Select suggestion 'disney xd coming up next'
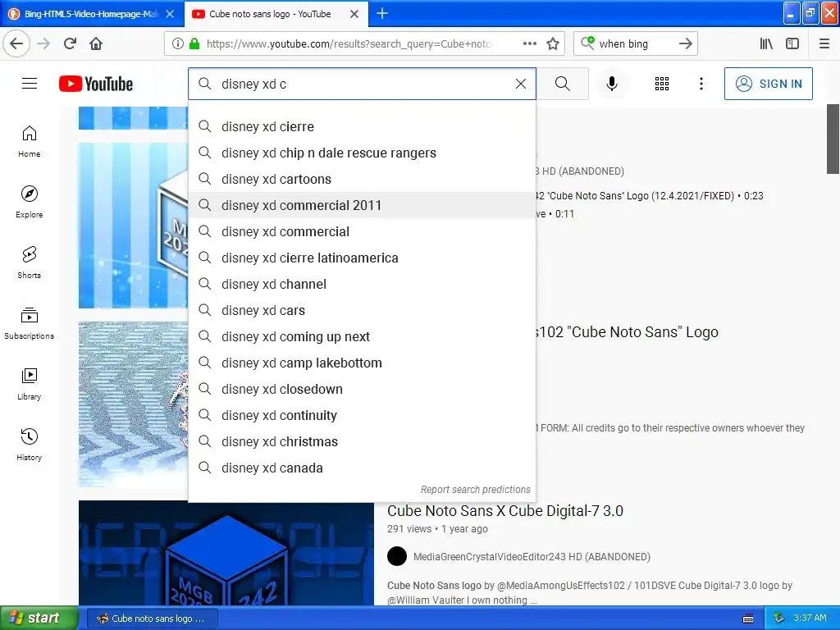The image size is (840, 630). [362, 336]
